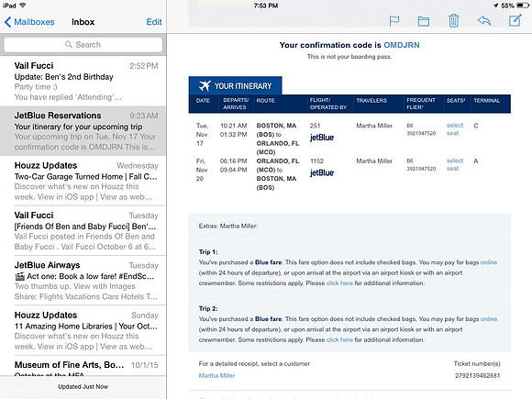Tap the Martha Miller receipt link
This screenshot has height=399, width=532.
click(216, 375)
